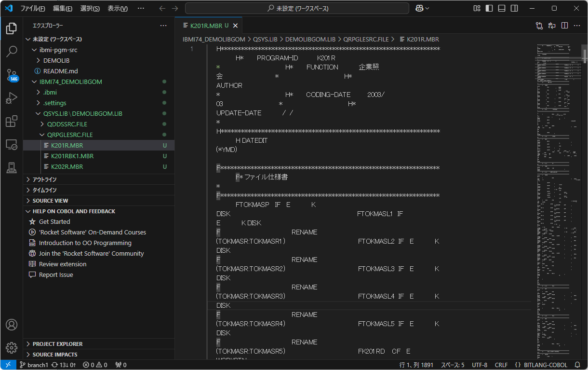Viewport: 588px width, 370px height.
Task: Open the 選択(S) menu
Action: pos(90,8)
